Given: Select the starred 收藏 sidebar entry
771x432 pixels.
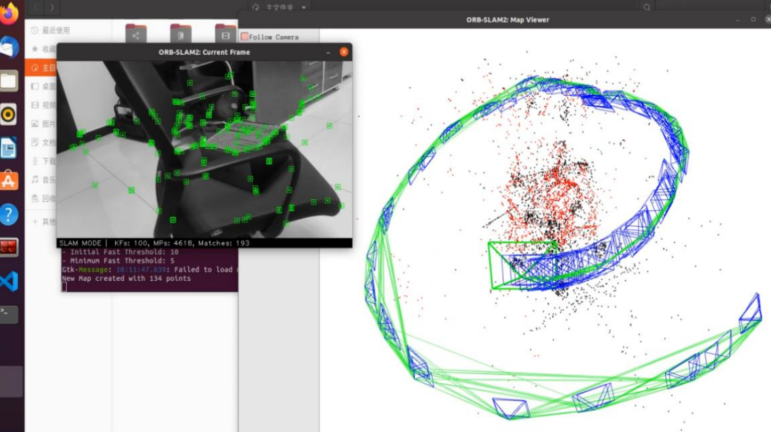Looking at the screenshot, I should [44, 49].
